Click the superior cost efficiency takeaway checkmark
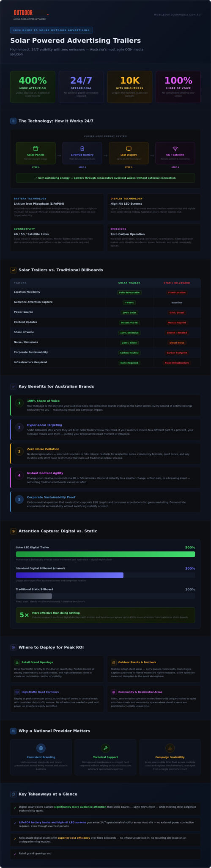Image resolution: width=211 pixels, height=868 pixels. click(x=15, y=838)
